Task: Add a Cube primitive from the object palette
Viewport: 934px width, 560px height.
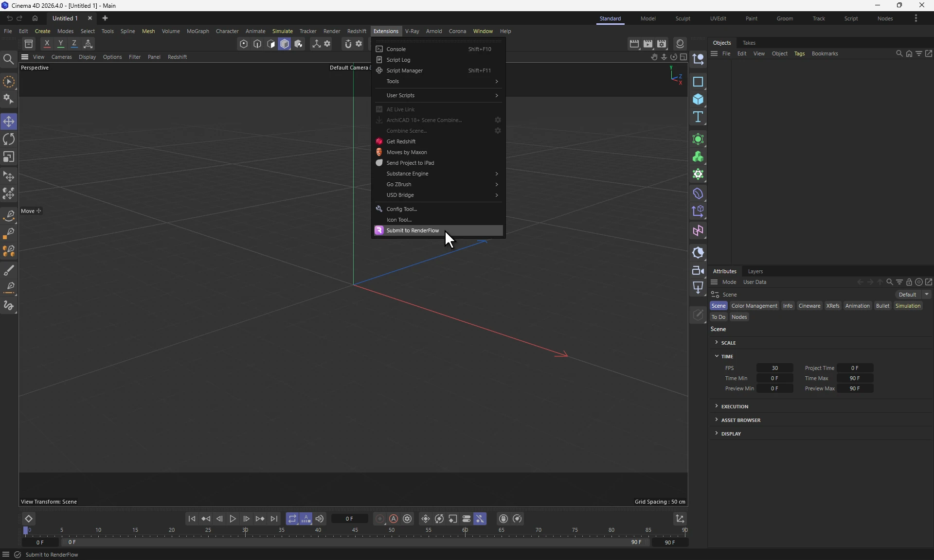Action: pyautogui.click(x=698, y=99)
